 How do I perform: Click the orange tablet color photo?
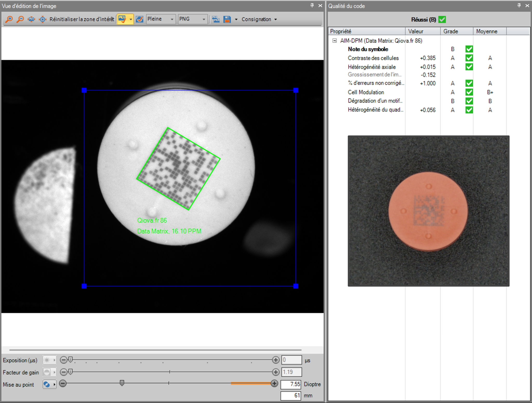point(429,211)
